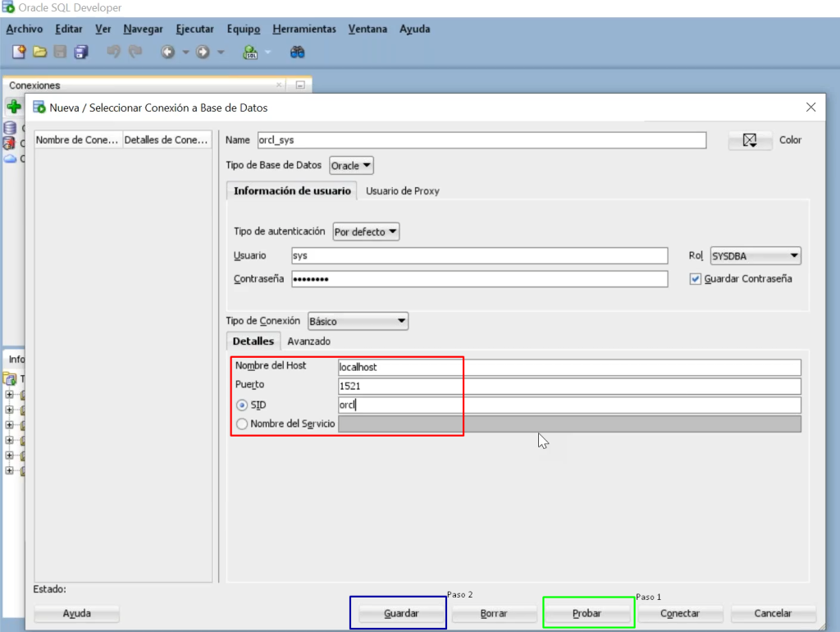This screenshot has height=632, width=840.
Task: Open Tipo de autenticación dropdown
Action: tap(366, 231)
